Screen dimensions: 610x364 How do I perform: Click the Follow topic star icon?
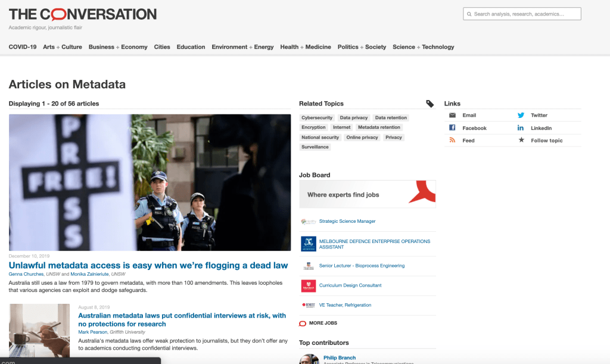pos(521,141)
